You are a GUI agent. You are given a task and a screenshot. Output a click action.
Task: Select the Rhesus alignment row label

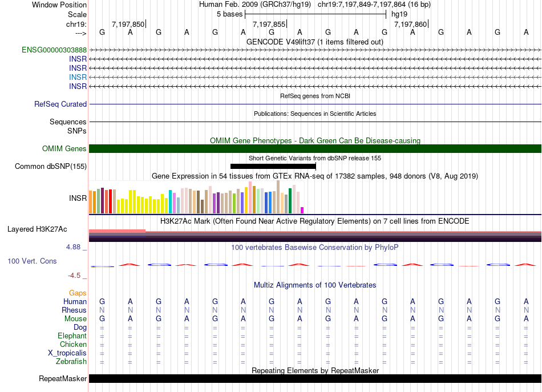pyautogui.click(x=74, y=310)
